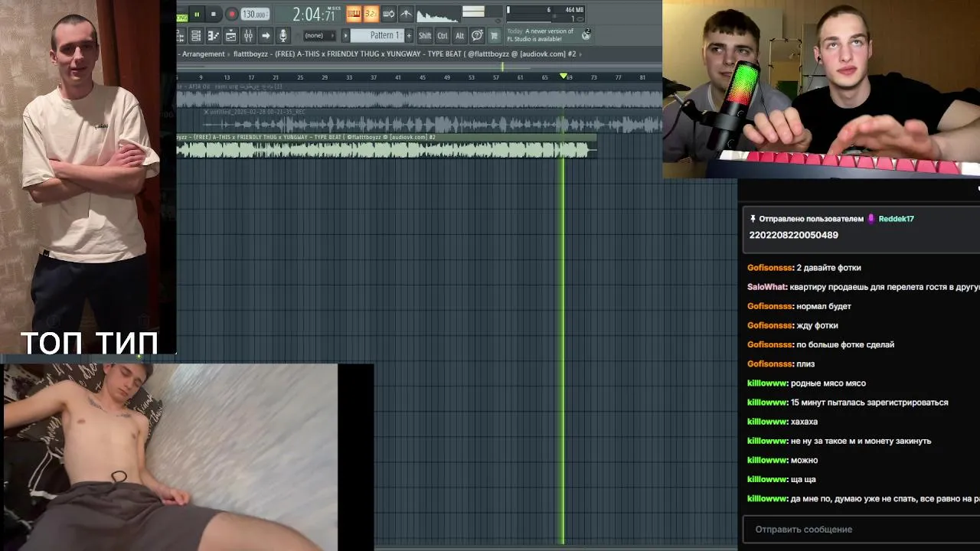
Task: Click the Reddek17 username in pinned message
Action: tap(896, 219)
